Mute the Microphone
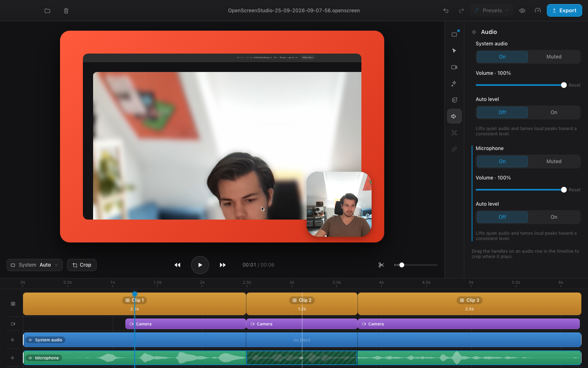 point(554,162)
